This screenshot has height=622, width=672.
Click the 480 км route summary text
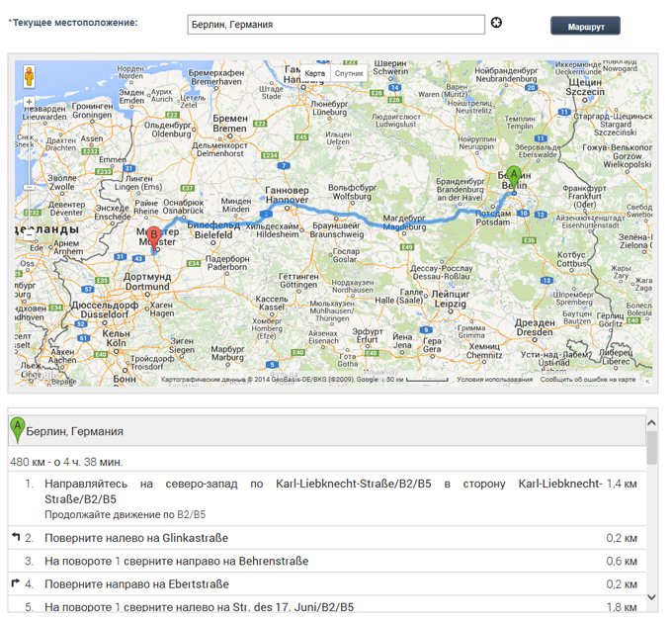pyautogui.click(x=66, y=462)
